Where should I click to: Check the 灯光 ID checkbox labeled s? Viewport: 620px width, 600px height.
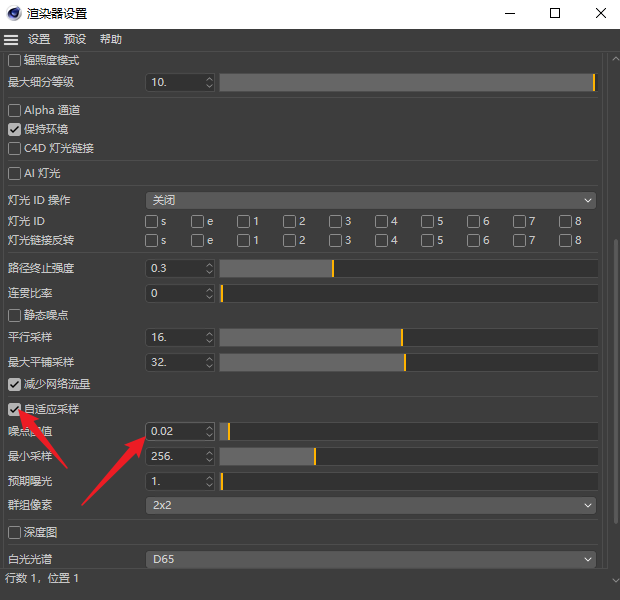[x=151, y=221]
